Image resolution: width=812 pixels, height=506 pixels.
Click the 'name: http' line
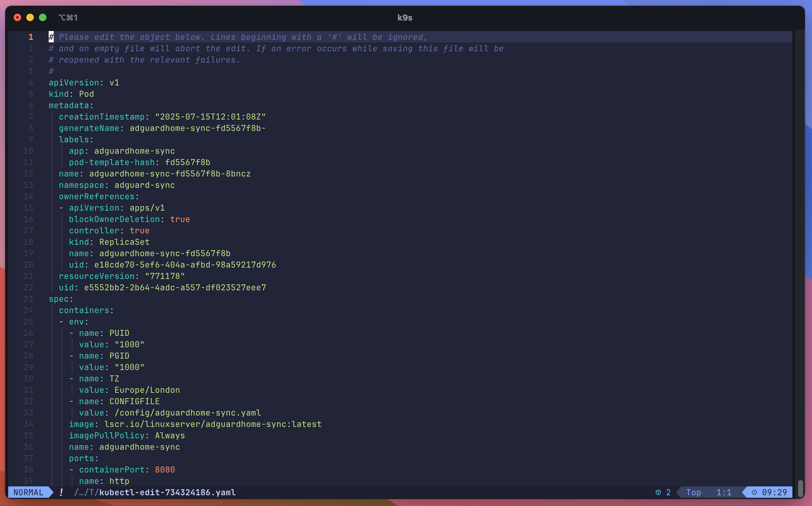pyautogui.click(x=104, y=481)
